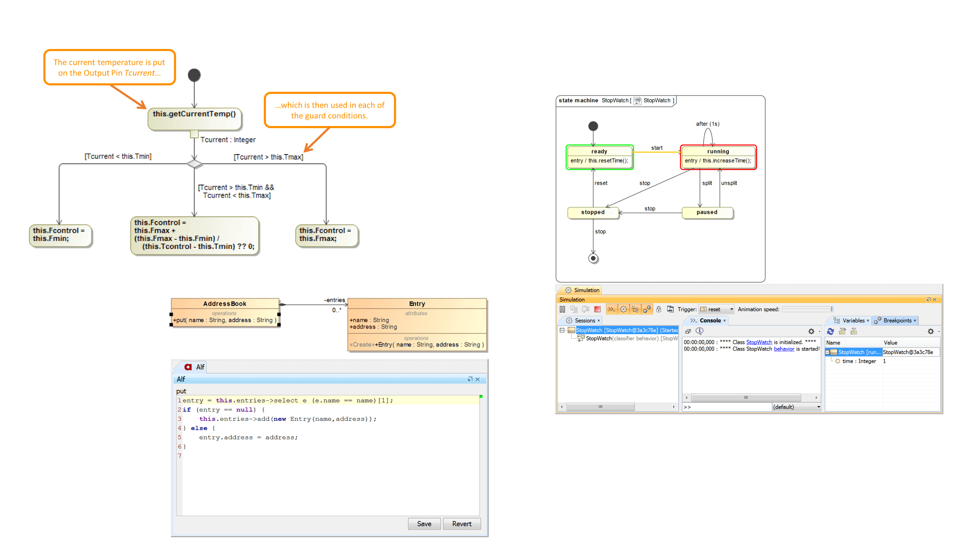Close the Breakpoints tab
The image size is (980, 551).
(915, 320)
